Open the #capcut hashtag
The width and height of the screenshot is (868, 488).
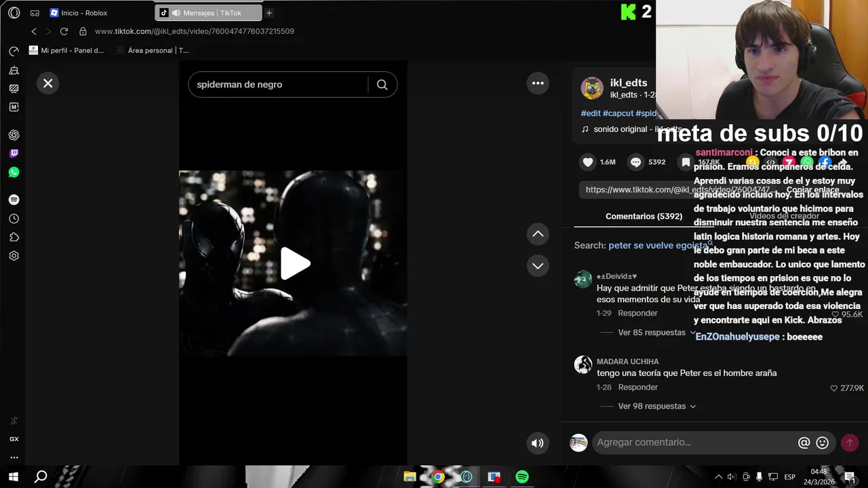[x=618, y=113]
